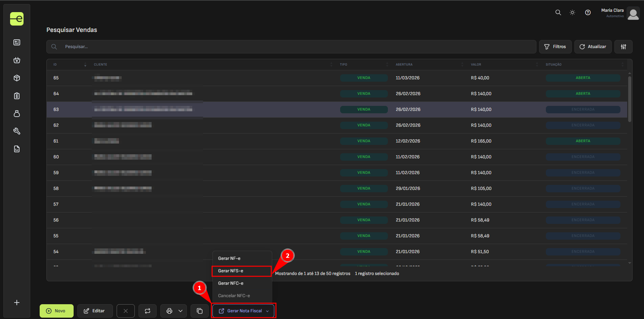Open the Filtros filter button
The image size is (644, 319).
coord(555,47)
